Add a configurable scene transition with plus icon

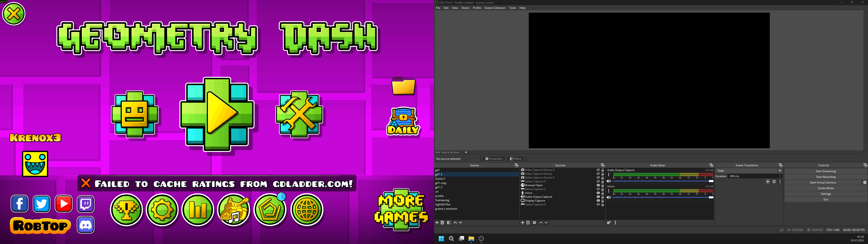768,182
